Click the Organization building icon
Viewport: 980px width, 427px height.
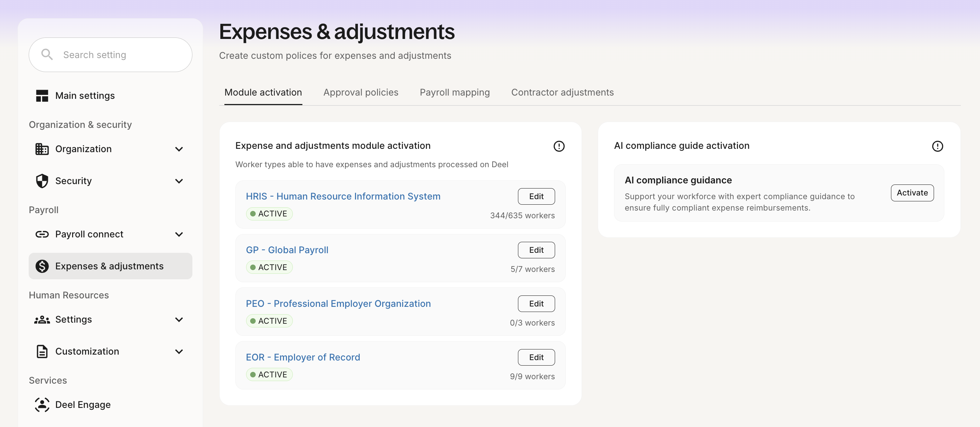42,149
